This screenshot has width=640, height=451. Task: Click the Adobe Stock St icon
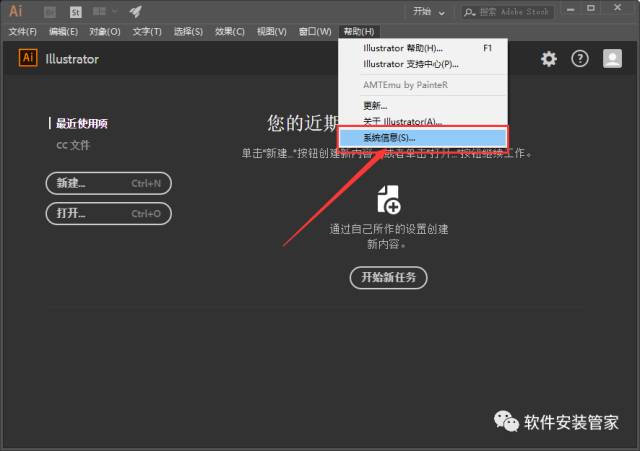[x=76, y=12]
